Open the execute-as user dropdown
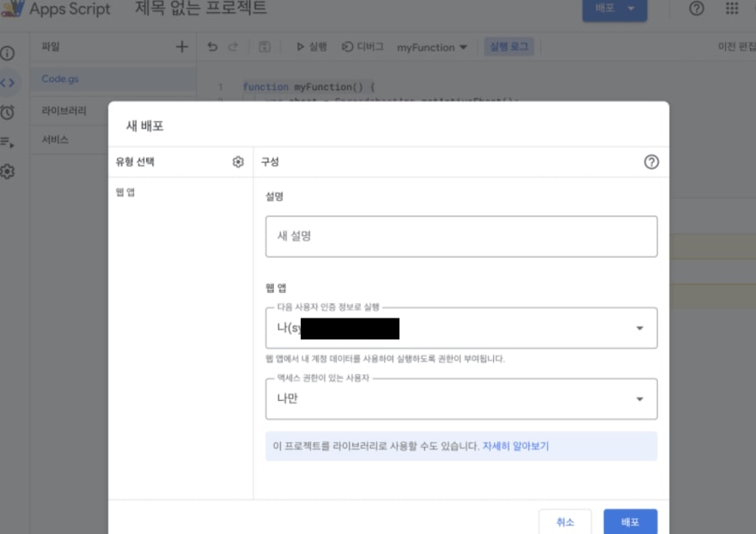 [x=461, y=328]
